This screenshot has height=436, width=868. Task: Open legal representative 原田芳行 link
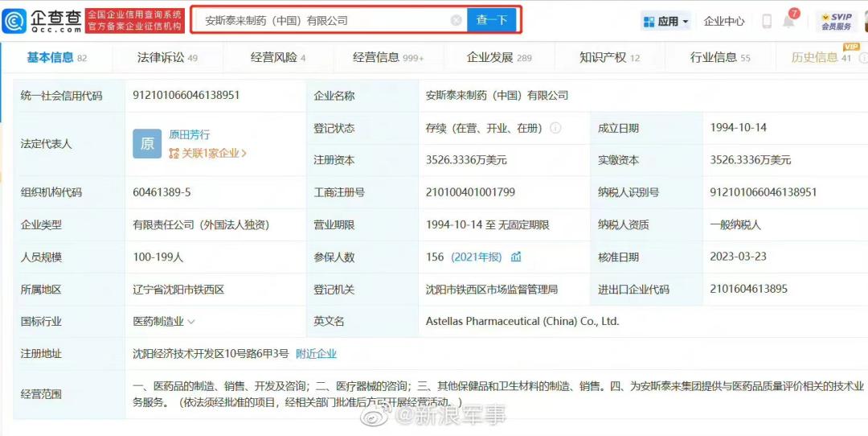coord(190,134)
